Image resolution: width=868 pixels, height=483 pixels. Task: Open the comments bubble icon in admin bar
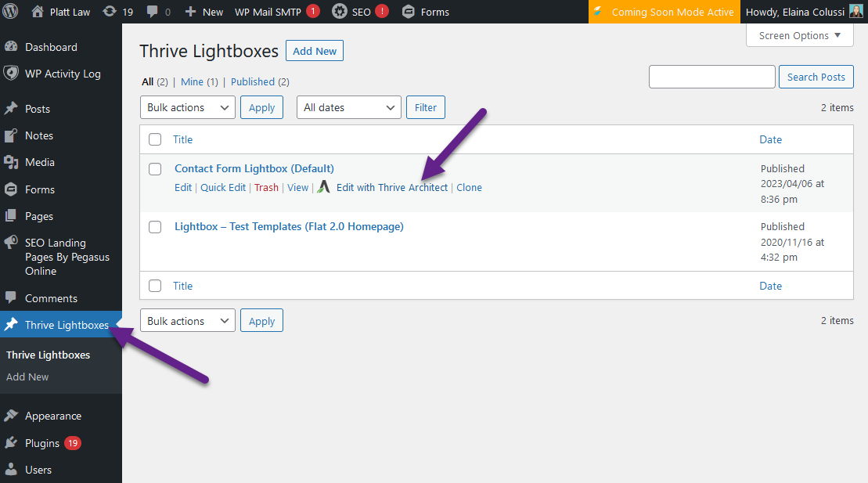point(152,12)
